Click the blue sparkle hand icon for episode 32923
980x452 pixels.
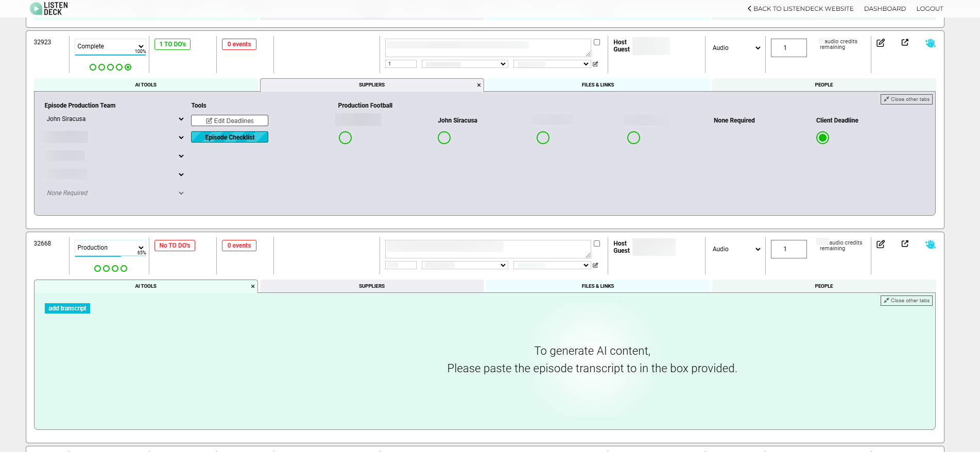[930, 43]
